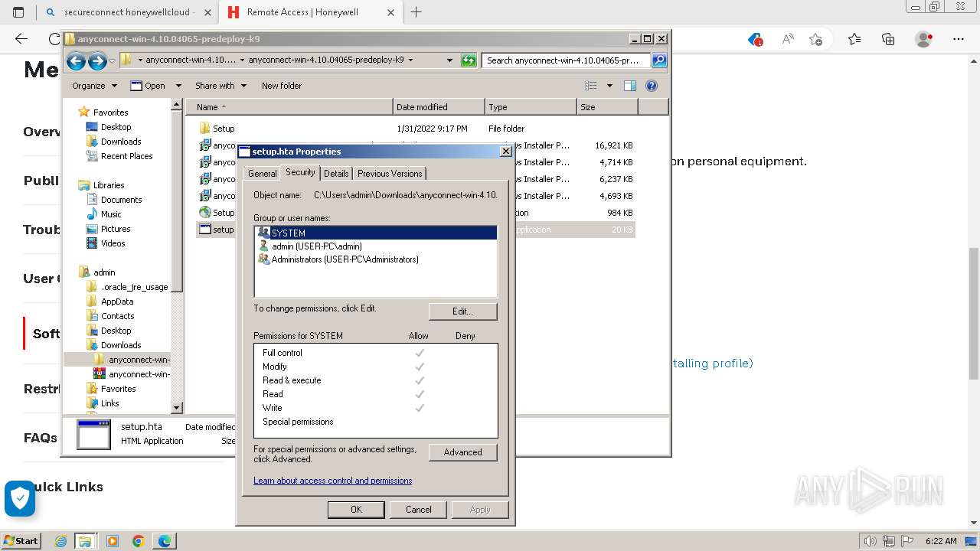Click the Windows Start button
This screenshot has height=551, width=980.
pyautogui.click(x=21, y=540)
